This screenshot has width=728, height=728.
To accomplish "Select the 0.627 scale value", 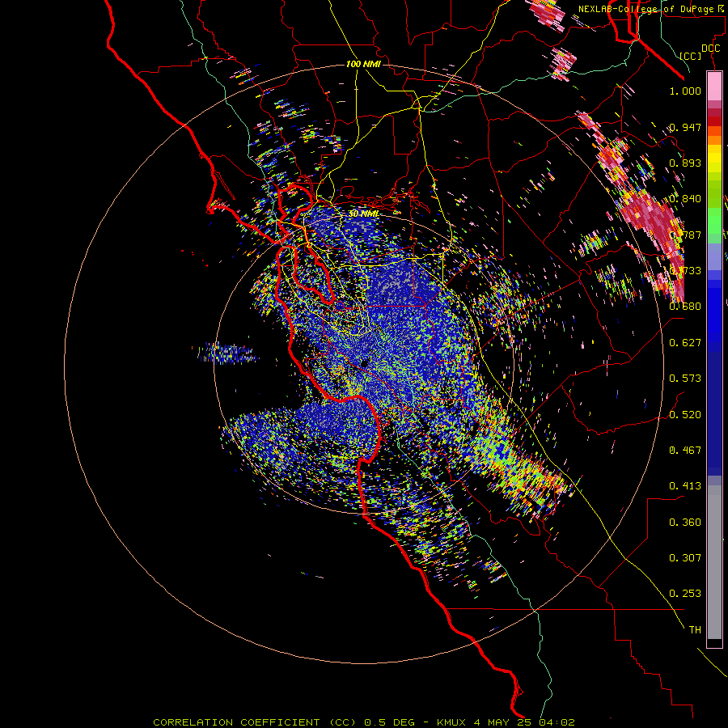I will [x=685, y=343].
